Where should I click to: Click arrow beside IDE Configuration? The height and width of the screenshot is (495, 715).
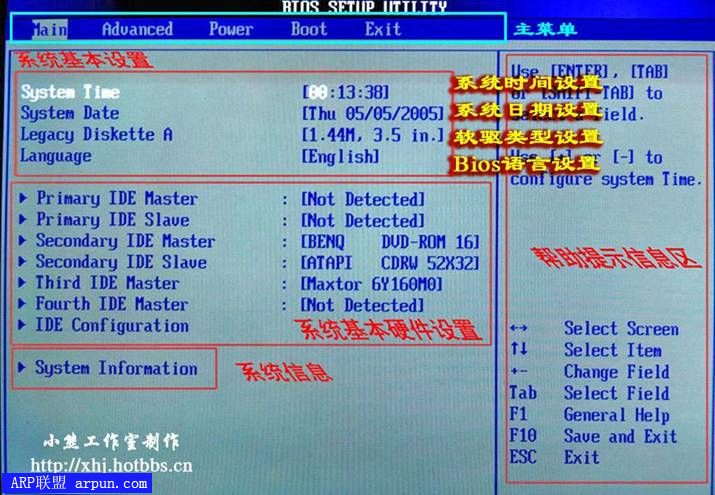23,325
